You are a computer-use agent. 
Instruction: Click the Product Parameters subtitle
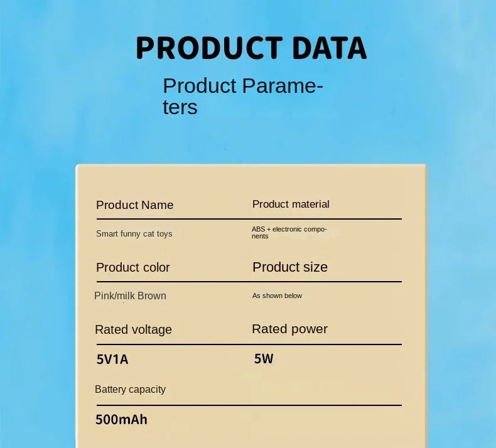click(x=242, y=96)
